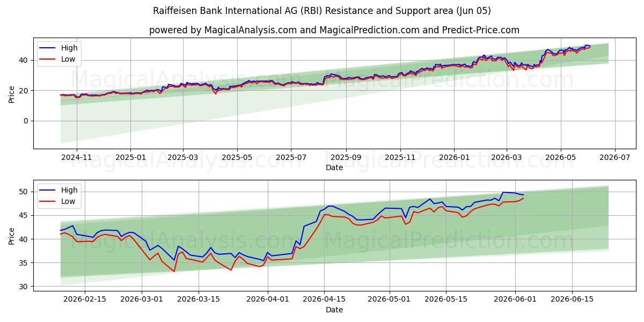The width and height of the screenshot is (644, 322).
Task: Click the '2026-03-15' tick label on the bottom chart
Action: point(199,300)
